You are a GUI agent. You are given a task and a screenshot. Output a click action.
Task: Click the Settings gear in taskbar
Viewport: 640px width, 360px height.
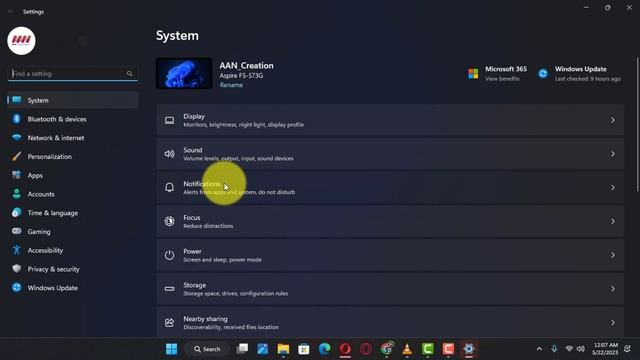469,349
